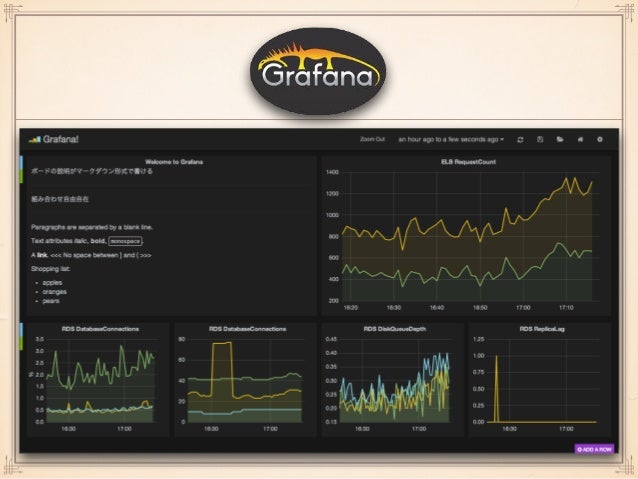Click the 1.25 y-axis label in RDS ReplicaLag
Screen dimensions: 638x479
click(x=478, y=339)
